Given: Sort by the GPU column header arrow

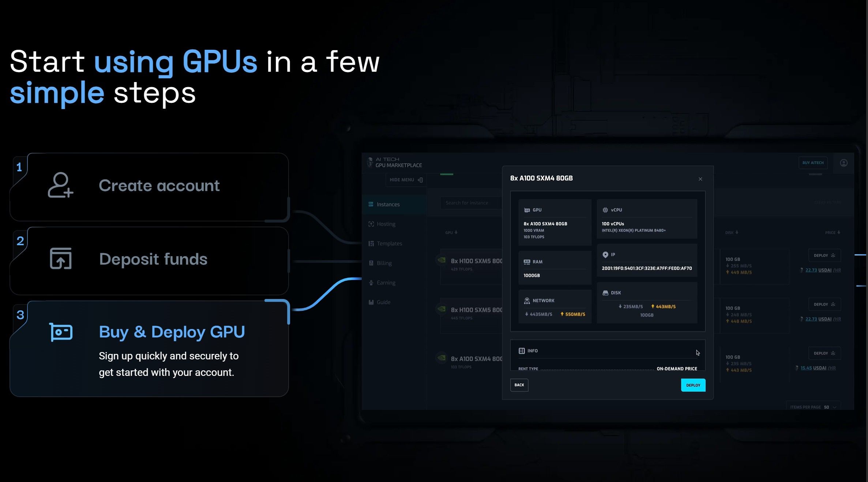Looking at the screenshot, I should [x=456, y=233].
